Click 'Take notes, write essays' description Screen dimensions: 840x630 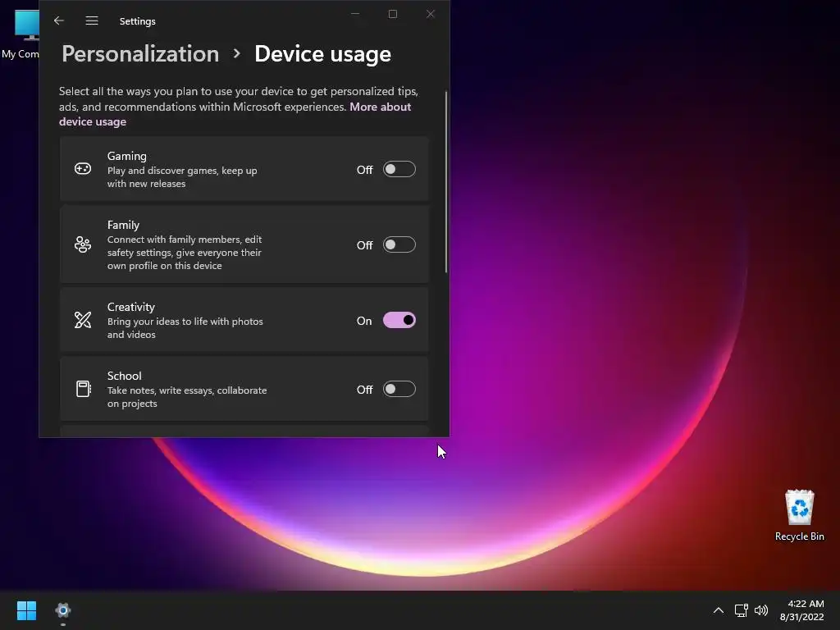187,396
